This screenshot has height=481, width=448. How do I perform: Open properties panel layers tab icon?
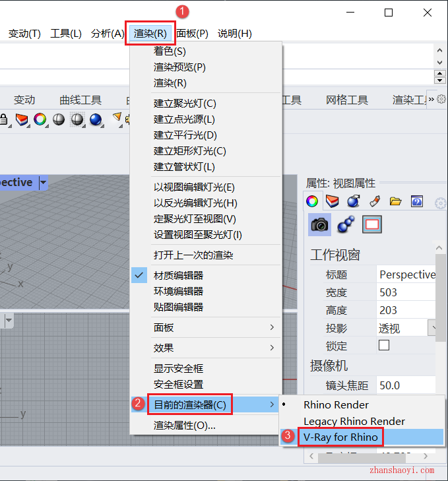pos(332,201)
